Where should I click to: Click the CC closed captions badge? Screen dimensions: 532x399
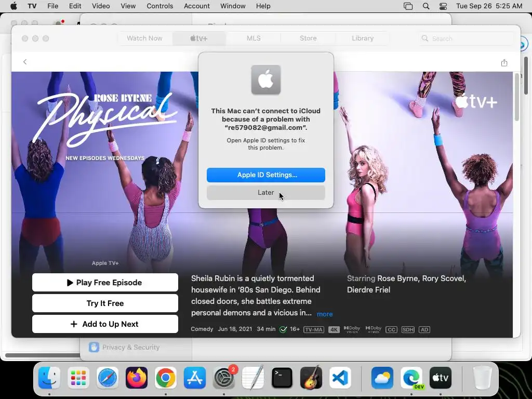pos(391,329)
